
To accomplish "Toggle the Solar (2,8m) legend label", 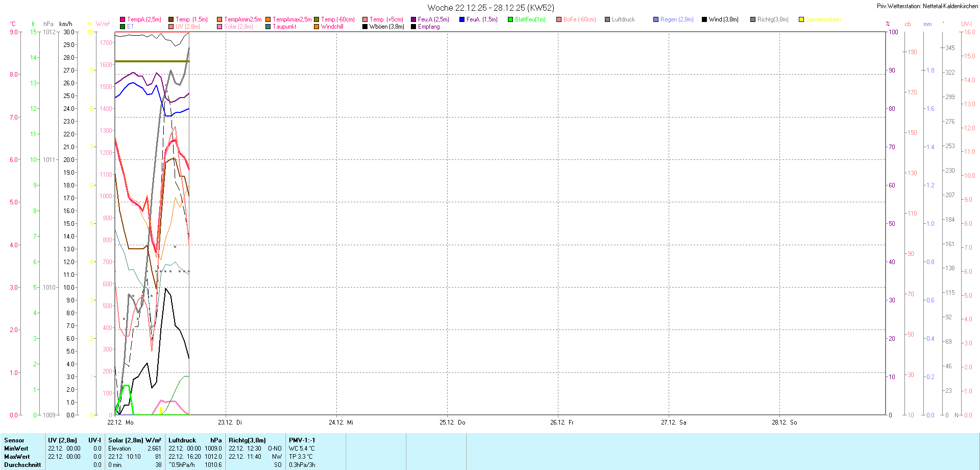I will pos(238,27).
